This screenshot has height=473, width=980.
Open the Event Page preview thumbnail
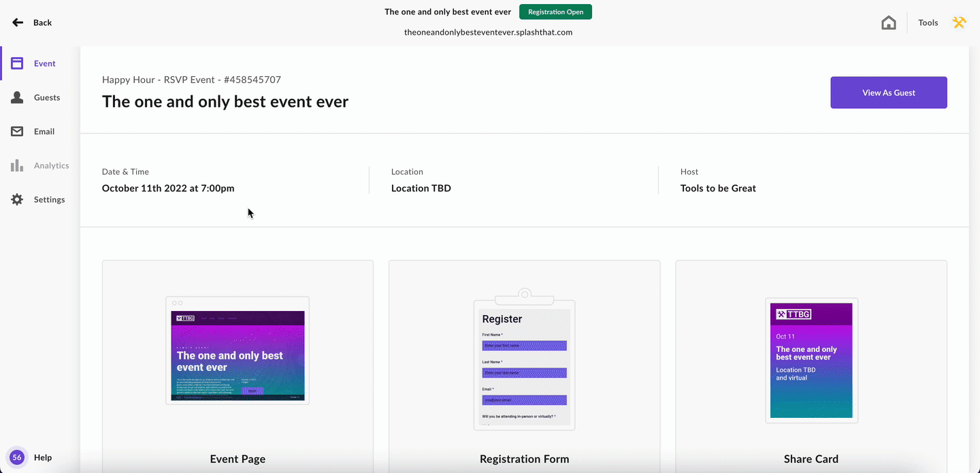coord(238,350)
